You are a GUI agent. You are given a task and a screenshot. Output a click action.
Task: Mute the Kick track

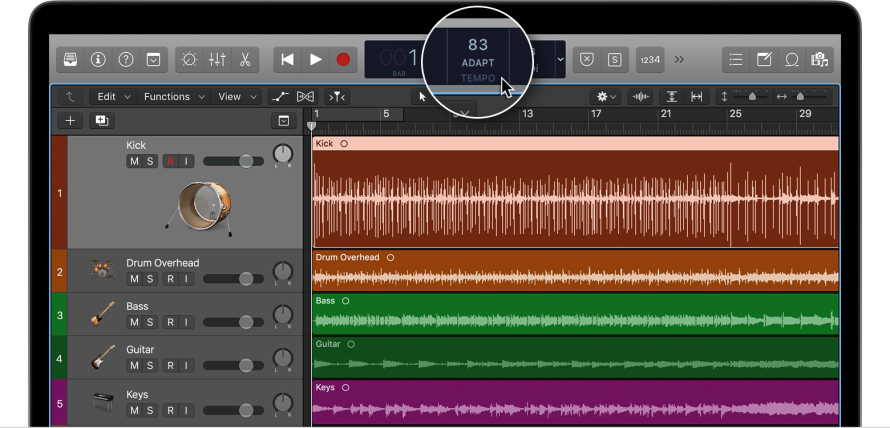(x=134, y=162)
